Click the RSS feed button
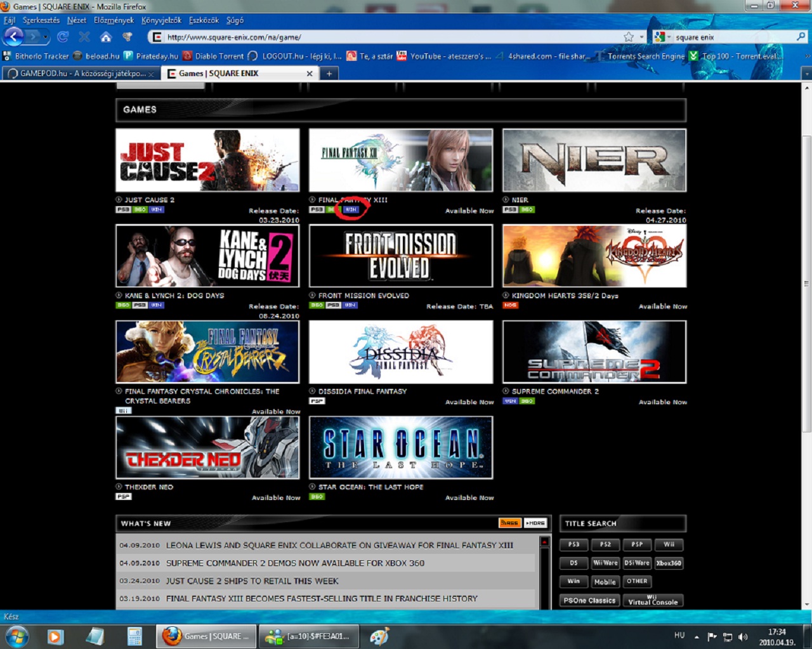The image size is (812, 649). [509, 523]
